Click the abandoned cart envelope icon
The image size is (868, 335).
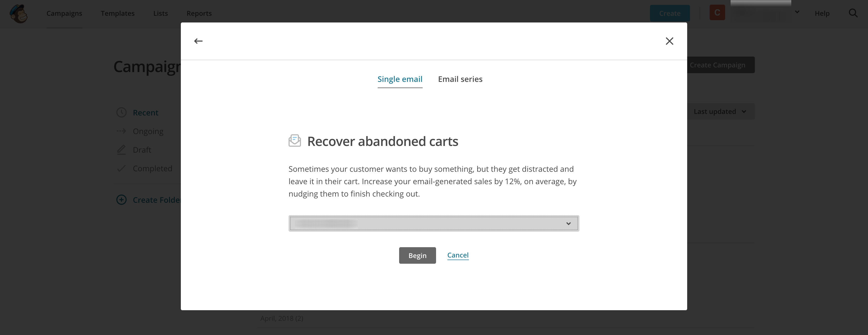pos(295,141)
